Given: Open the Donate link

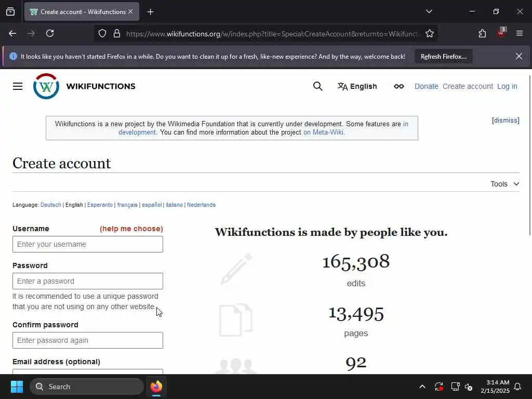Looking at the screenshot, I should (426, 86).
